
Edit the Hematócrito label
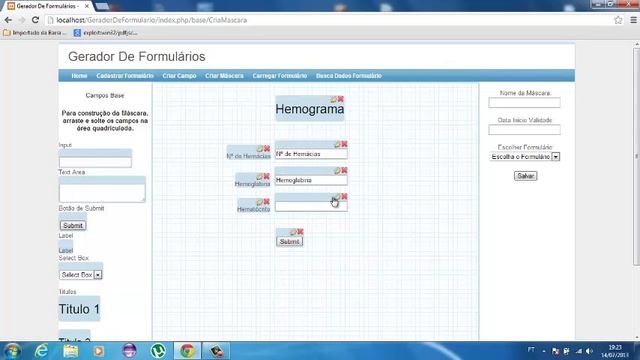259,202
